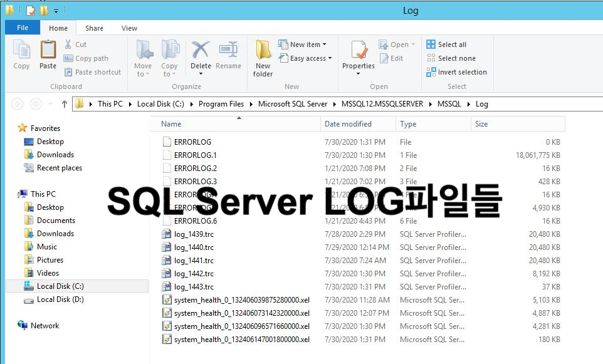This screenshot has width=603, height=364.
Task: Select the log_1439.trc file icon
Action: click(x=167, y=234)
